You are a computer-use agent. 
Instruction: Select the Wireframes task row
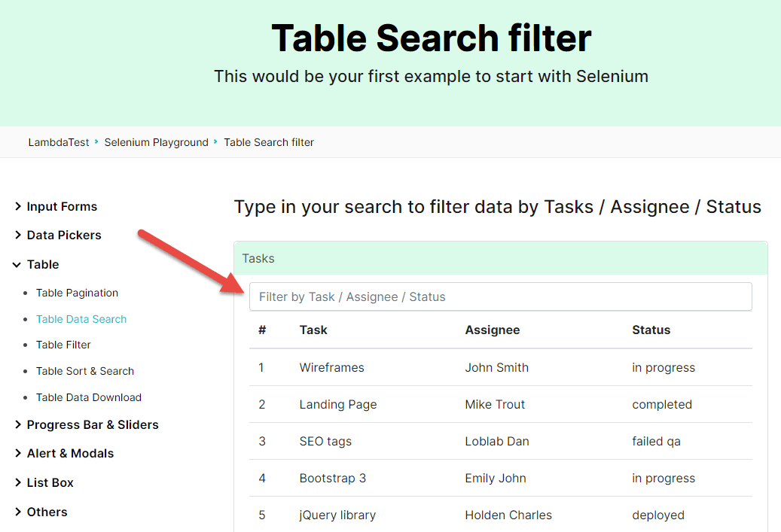pos(331,367)
